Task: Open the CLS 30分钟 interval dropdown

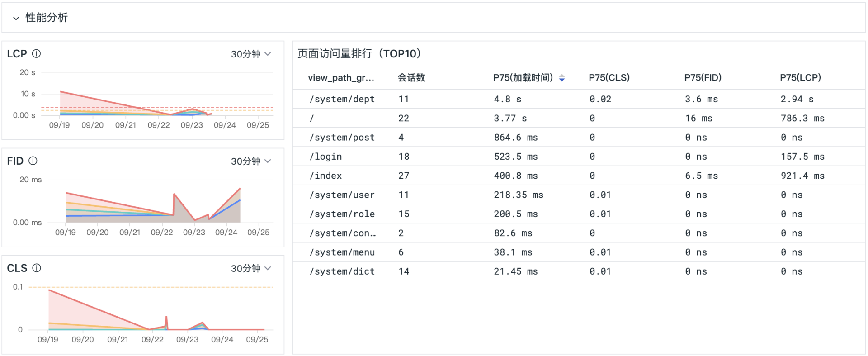Action: click(251, 268)
